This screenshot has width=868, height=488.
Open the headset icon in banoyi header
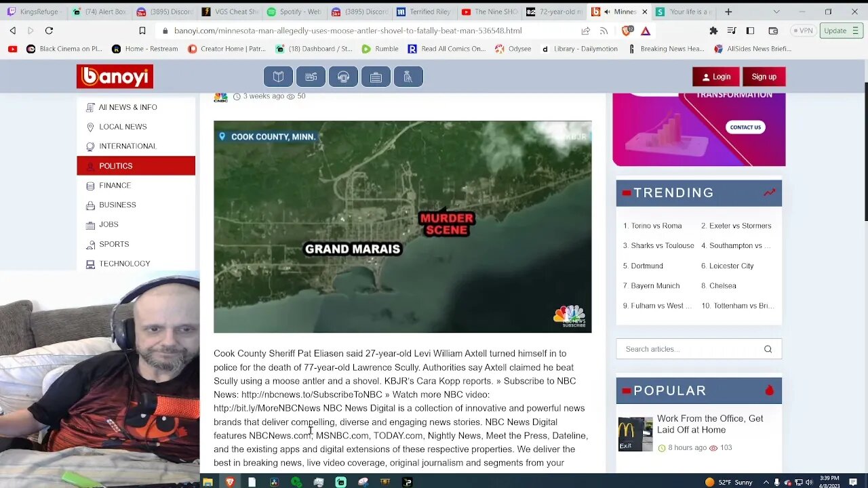[343, 77]
